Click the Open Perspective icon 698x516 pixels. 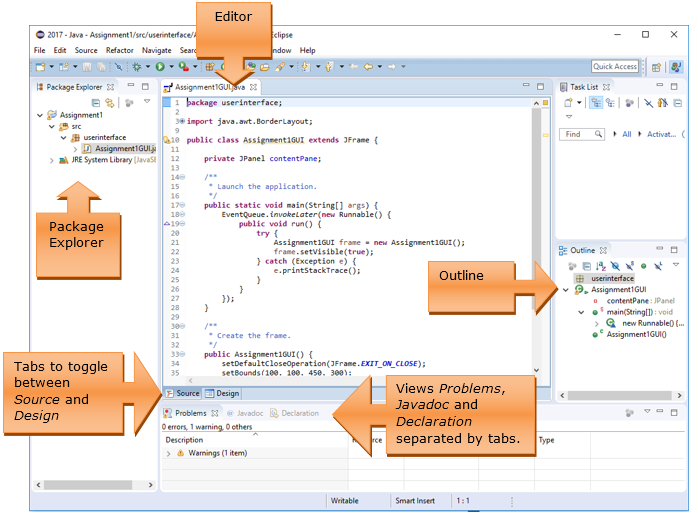pyautogui.click(x=656, y=67)
